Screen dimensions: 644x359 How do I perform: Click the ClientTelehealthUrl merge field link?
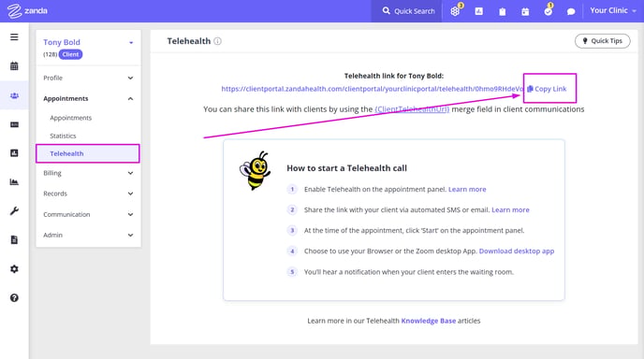coord(412,109)
